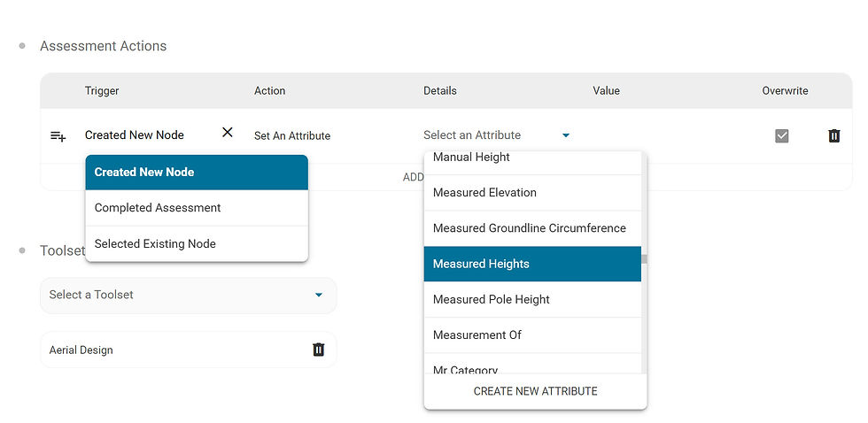Choose Created New Node trigger option
868x423 pixels.
[197, 172]
